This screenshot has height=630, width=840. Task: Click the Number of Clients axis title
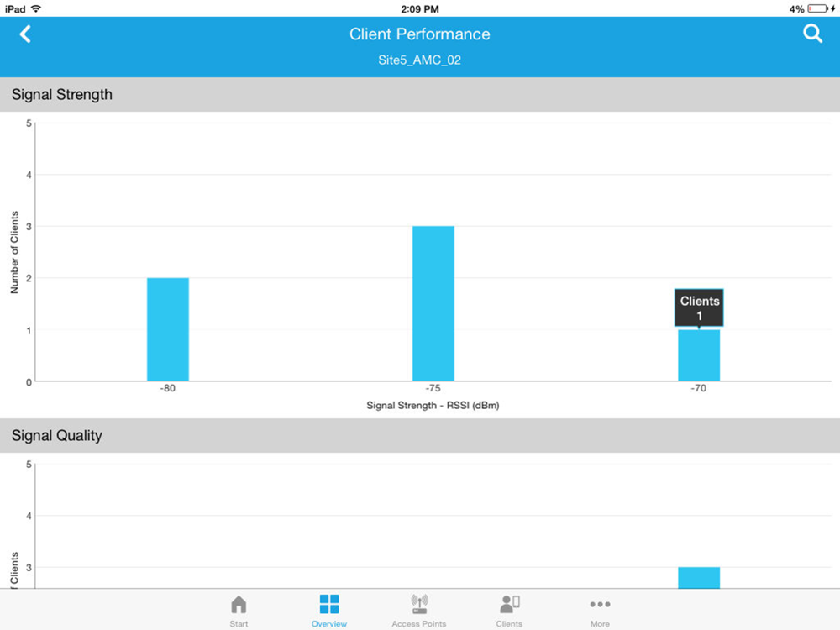[x=14, y=252]
